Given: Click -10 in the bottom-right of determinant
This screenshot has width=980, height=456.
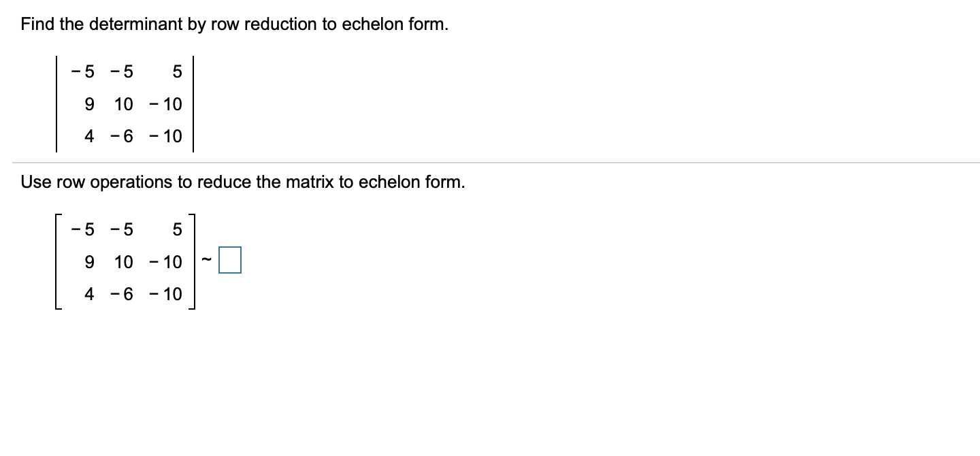Looking at the screenshot, I should coord(167,135).
